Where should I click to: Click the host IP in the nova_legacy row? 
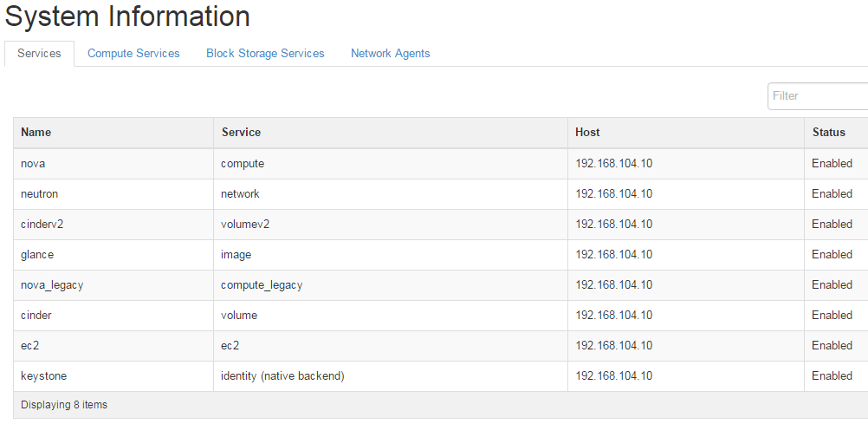click(x=614, y=285)
